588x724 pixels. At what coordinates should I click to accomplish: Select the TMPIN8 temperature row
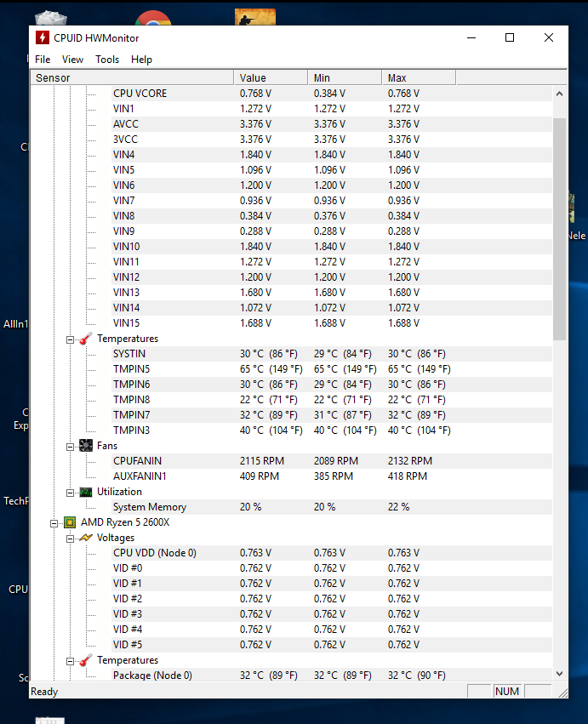tap(332, 399)
